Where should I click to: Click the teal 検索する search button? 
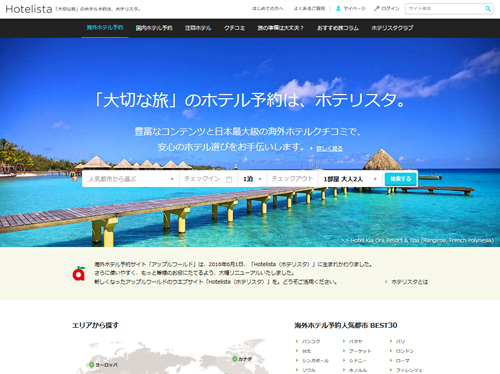[x=401, y=179]
